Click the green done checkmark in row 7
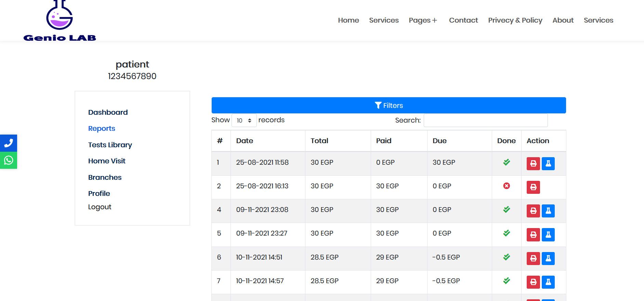644x301 pixels. [507, 280]
